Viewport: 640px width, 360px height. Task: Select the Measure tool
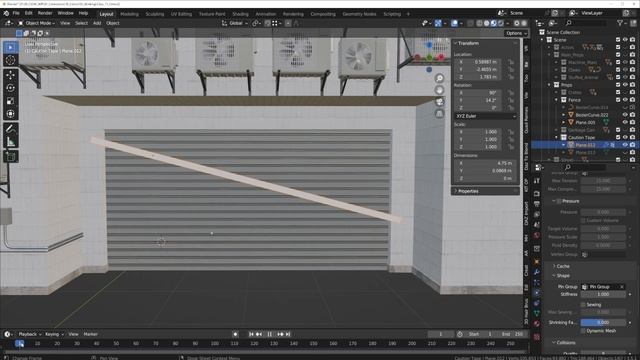click(x=11, y=142)
